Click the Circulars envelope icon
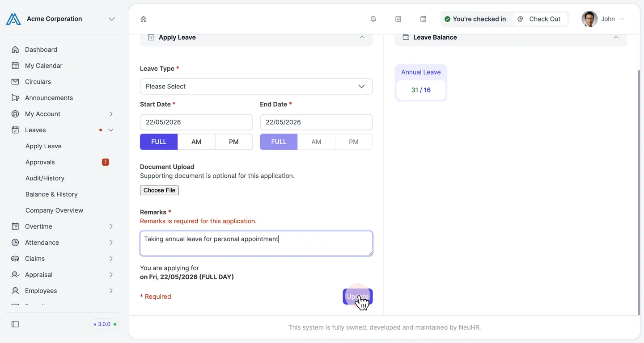Screen dimensions: 644x343 (15, 82)
